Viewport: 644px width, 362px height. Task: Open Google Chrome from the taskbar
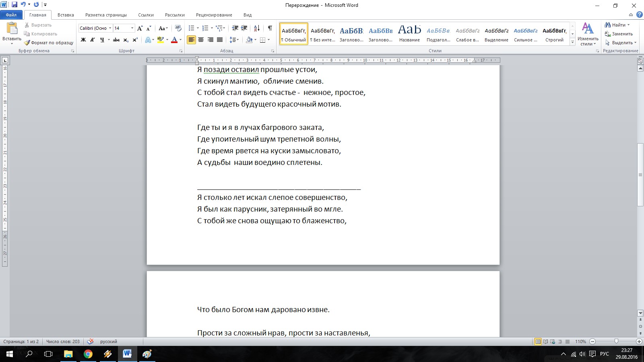88,354
